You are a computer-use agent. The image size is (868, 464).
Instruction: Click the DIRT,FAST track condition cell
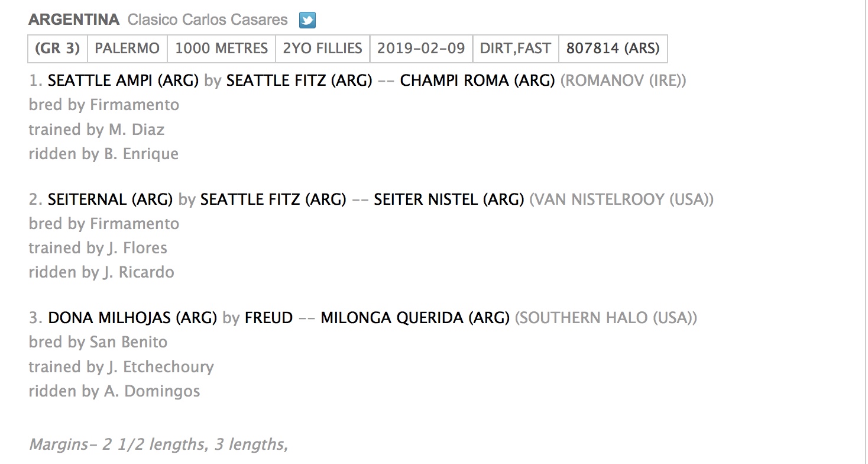click(x=516, y=49)
